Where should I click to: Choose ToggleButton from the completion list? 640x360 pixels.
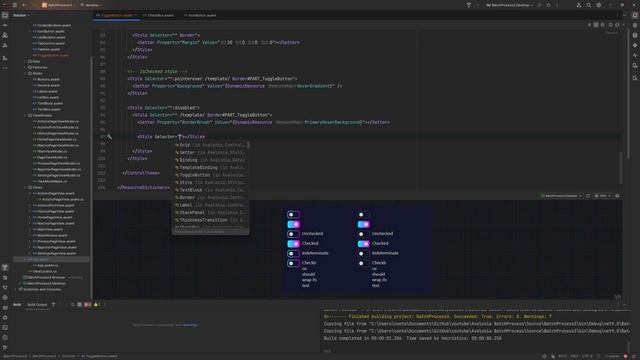[x=210, y=175]
